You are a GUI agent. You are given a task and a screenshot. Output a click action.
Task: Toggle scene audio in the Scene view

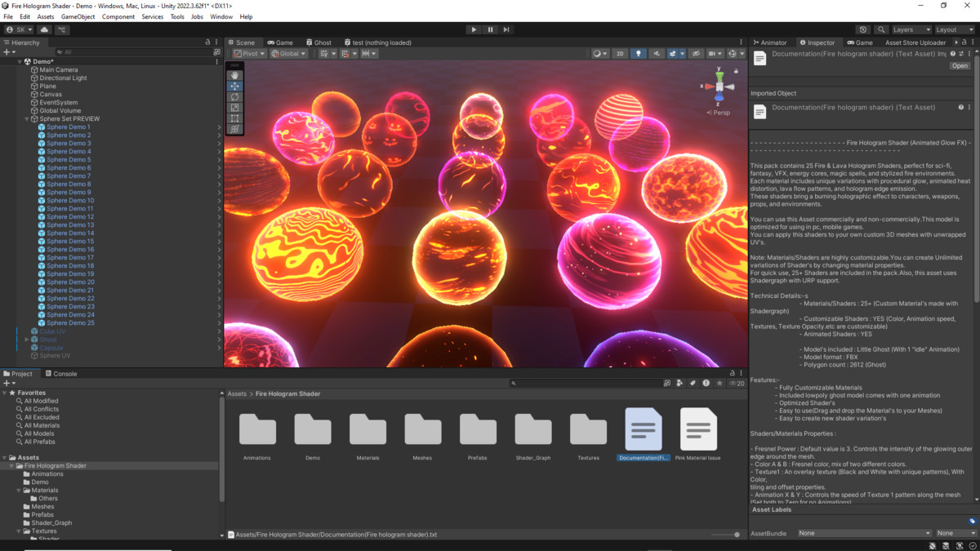(658, 53)
